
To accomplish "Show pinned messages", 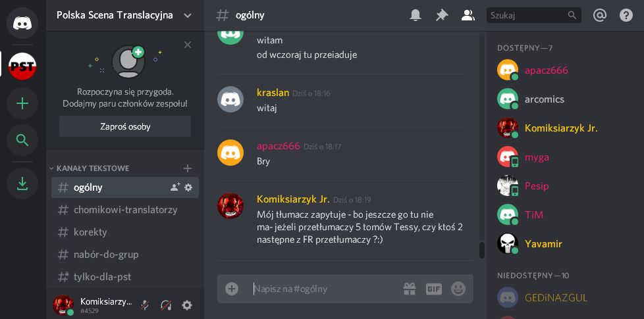I will [442, 16].
